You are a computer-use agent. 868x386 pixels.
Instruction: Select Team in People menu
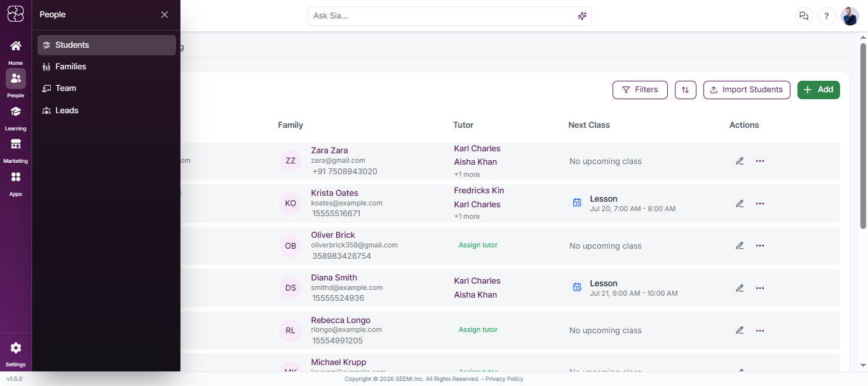coord(107,88)
